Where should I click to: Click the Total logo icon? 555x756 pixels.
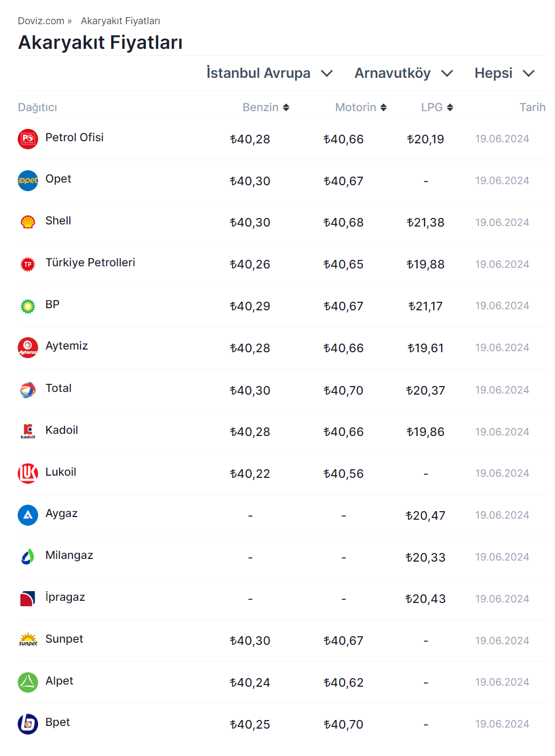pos(28,390)
